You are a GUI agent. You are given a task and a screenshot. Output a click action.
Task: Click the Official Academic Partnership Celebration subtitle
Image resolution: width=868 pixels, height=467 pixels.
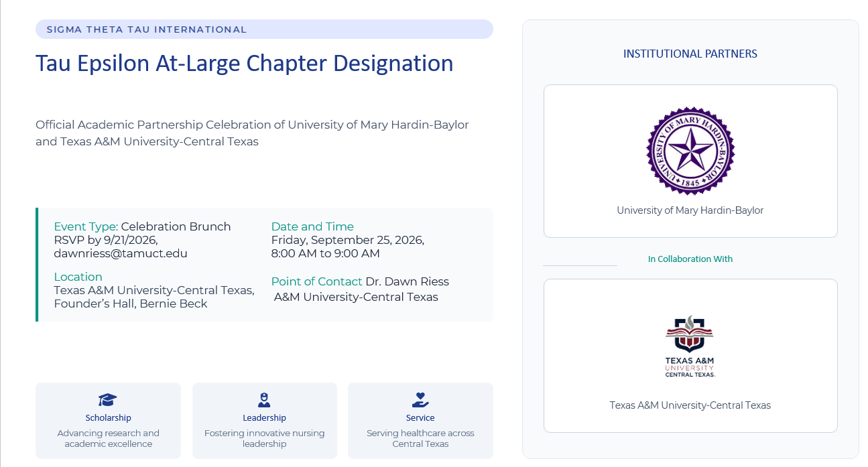pyautogui.click(x=252, y=133)
